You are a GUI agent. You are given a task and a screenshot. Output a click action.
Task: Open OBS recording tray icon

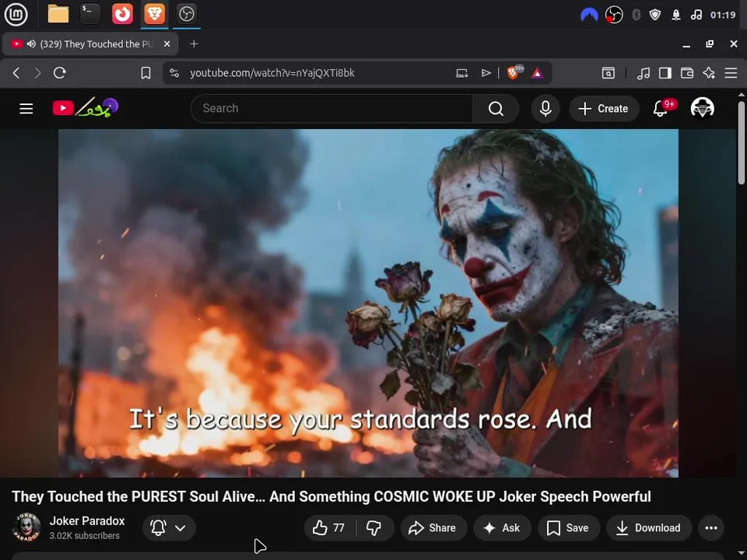coord(614,16)
